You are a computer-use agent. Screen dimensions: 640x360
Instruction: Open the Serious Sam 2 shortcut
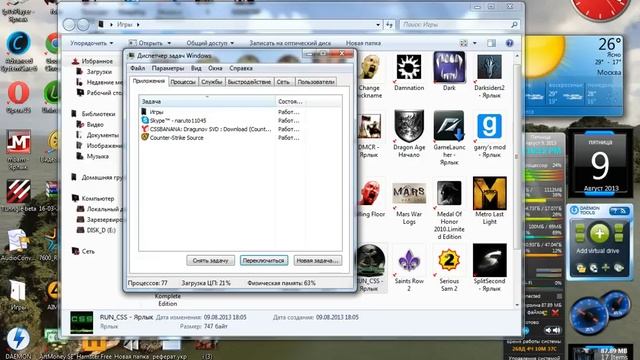pyautogui.click(x=449, y=260)
